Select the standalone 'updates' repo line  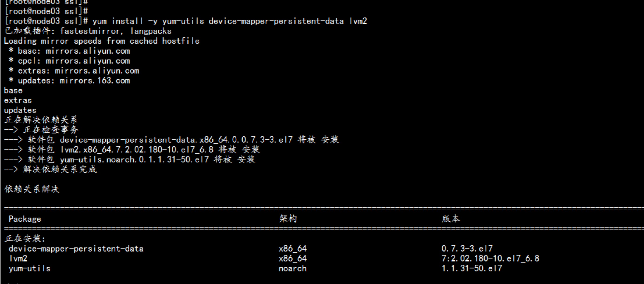point(20,110)
